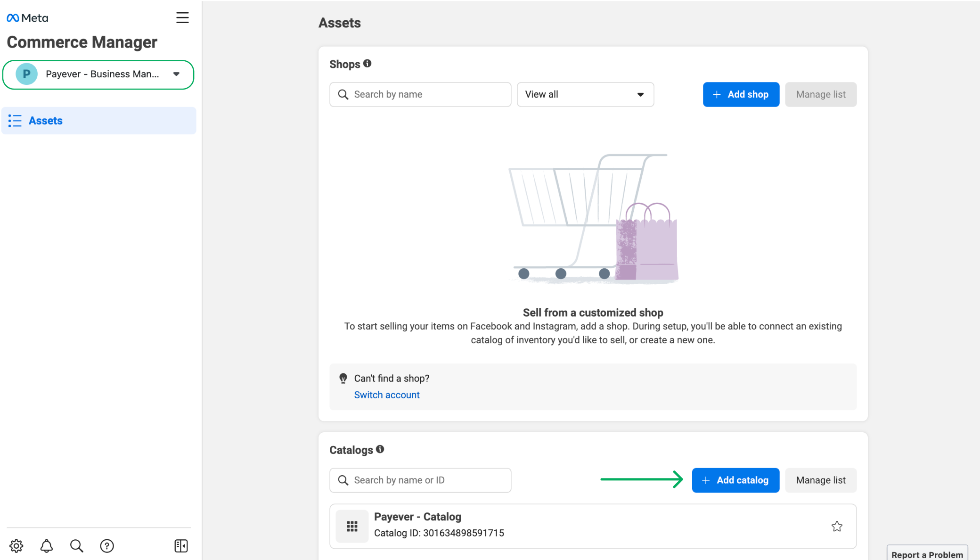
Task: Star the Payever - Catalog item
Action: (837, 527)
